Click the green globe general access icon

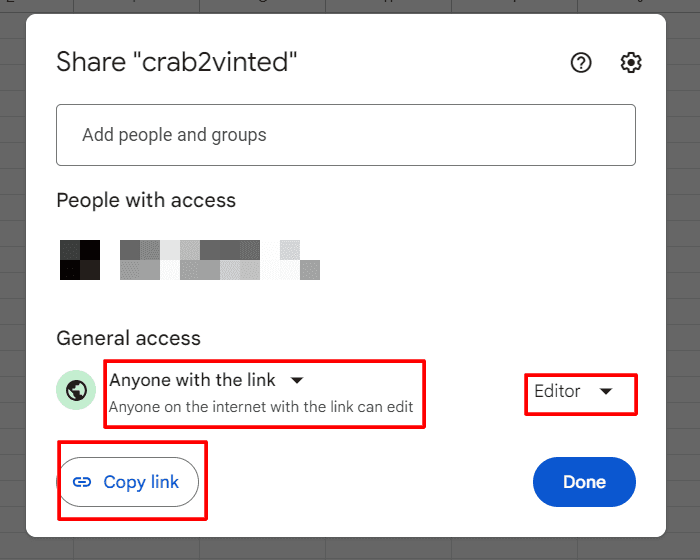(x=76, y=390)
